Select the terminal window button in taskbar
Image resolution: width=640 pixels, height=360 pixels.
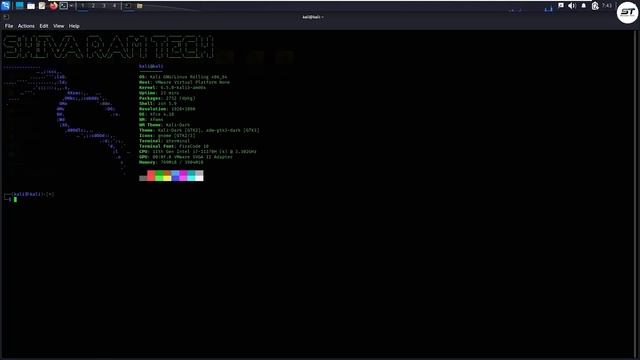pos(128,6)
